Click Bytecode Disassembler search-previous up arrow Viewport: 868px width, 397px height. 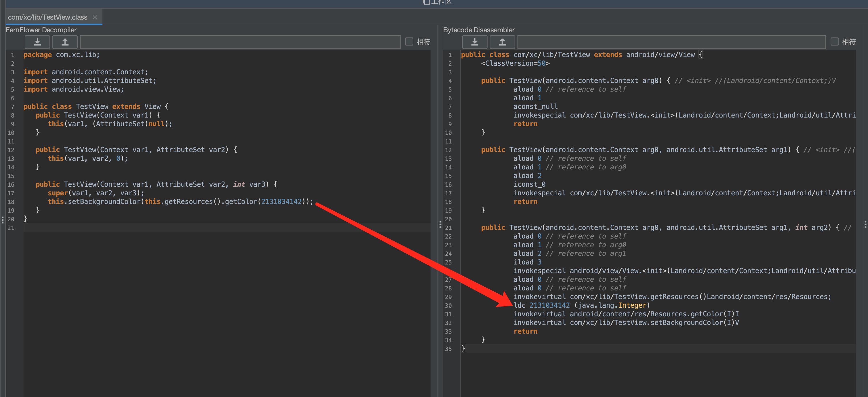(x=502, y=42)
